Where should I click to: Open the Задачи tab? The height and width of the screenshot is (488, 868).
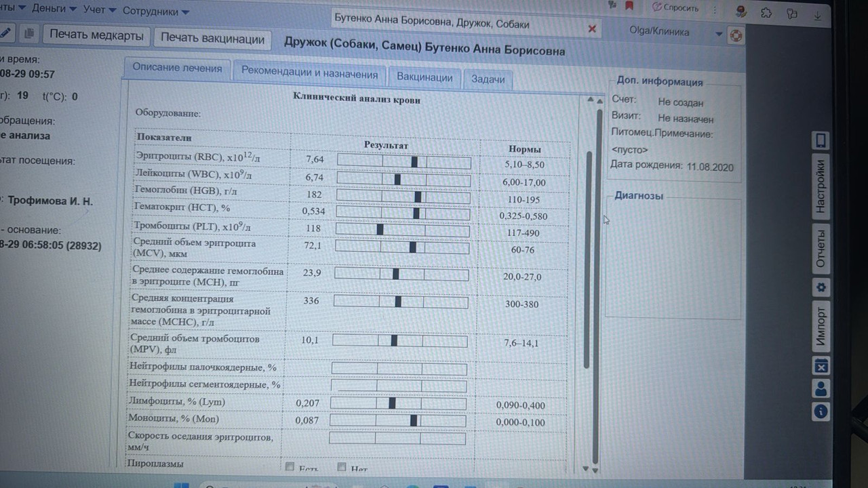pyautogui.click(x=488, y=79)
